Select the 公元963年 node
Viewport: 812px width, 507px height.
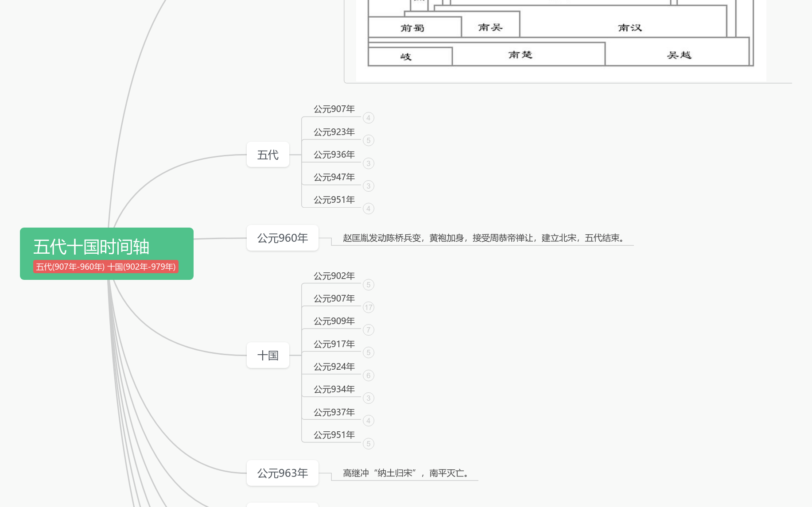point(282,473)
